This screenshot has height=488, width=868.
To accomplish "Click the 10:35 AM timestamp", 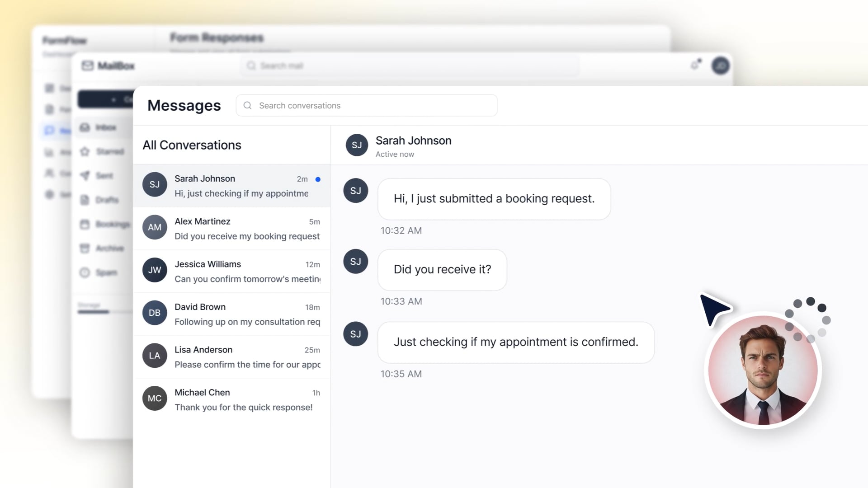I will [x=401, y=374].
